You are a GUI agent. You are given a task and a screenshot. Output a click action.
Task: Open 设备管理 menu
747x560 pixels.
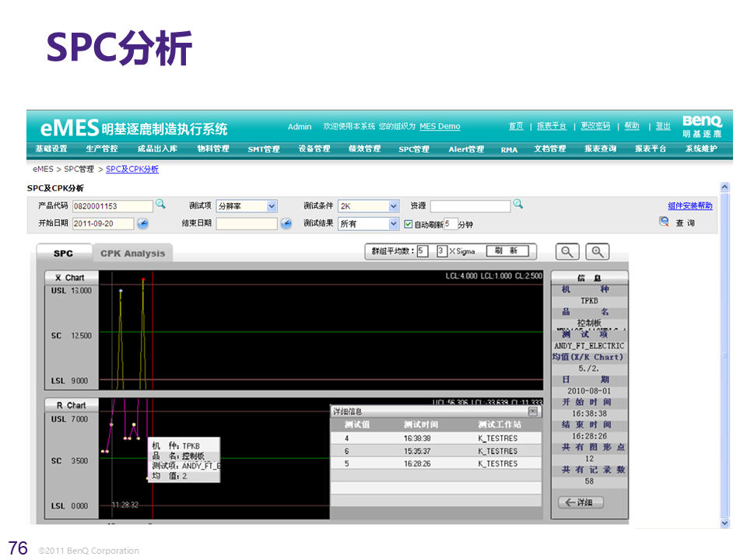point(314,149)
